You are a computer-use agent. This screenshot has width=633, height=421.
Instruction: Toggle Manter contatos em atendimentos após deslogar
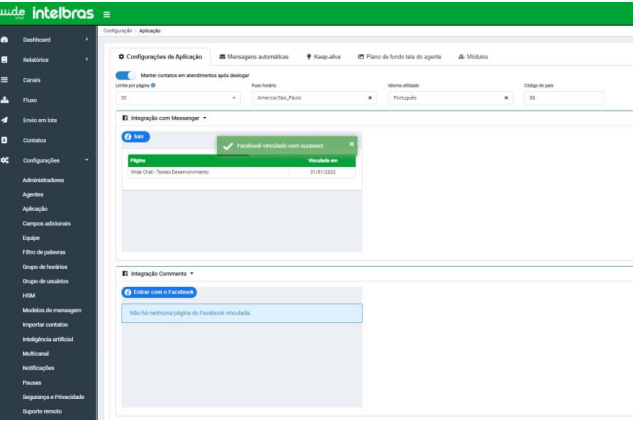click(126, 75)
